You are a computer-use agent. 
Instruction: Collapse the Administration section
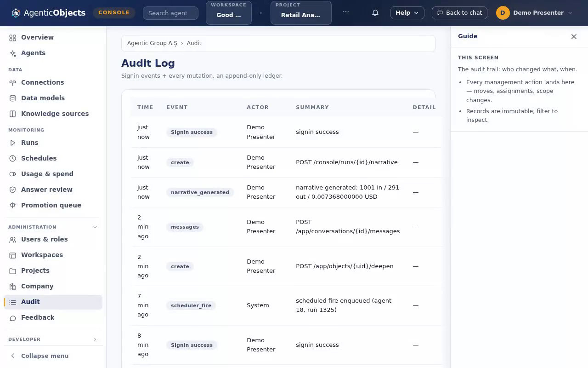coord(95,227)
